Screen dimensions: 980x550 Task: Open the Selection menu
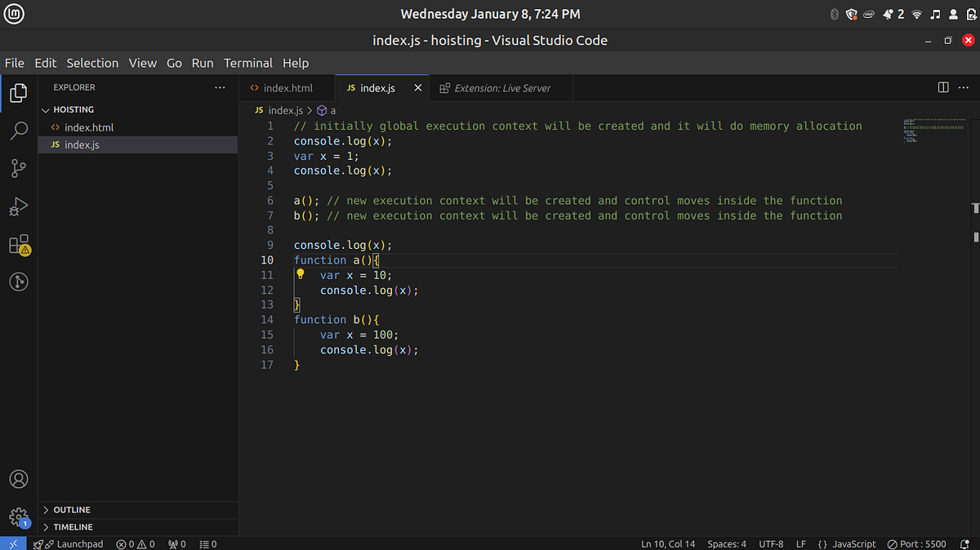(92, 63)
